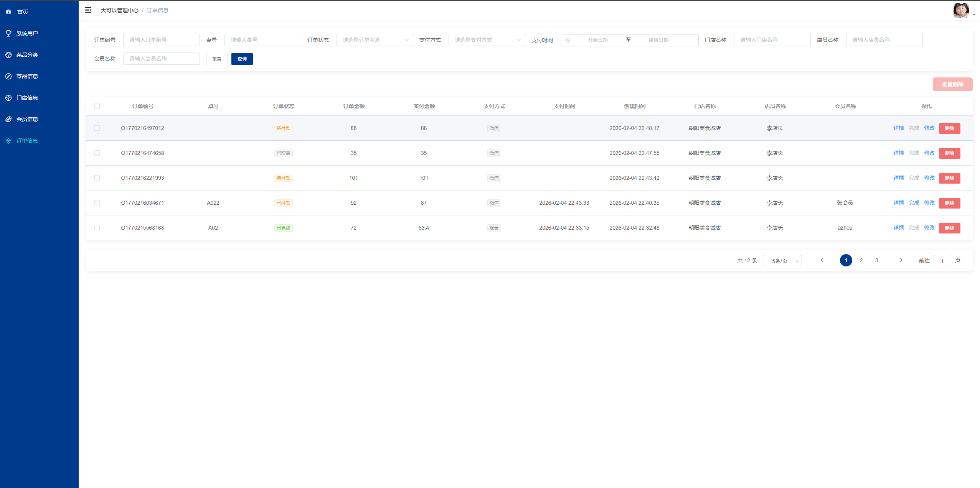Screen dimensions: 980x488
Task: Open the 5条/页 page size dropdown
Action: pos(782,261)
